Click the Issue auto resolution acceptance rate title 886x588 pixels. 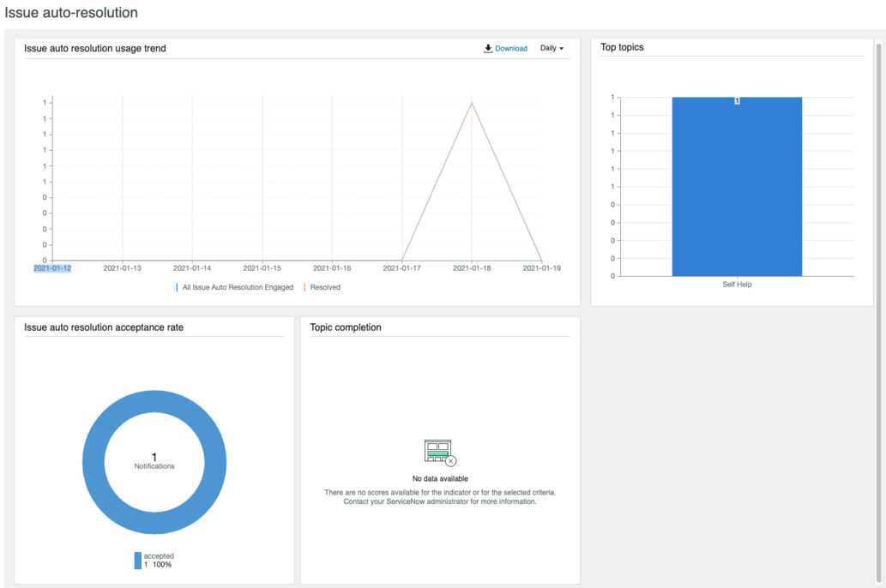(x=104, y=327)
